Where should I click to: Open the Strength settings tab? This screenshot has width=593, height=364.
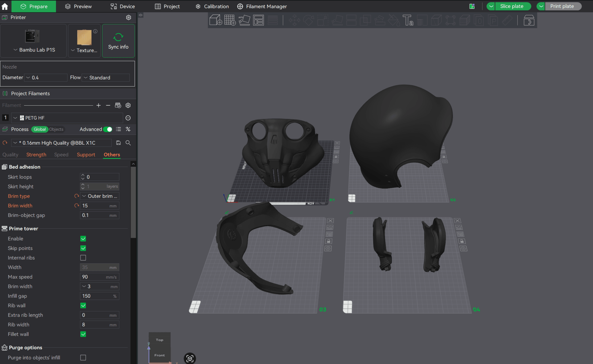point(36,155)
